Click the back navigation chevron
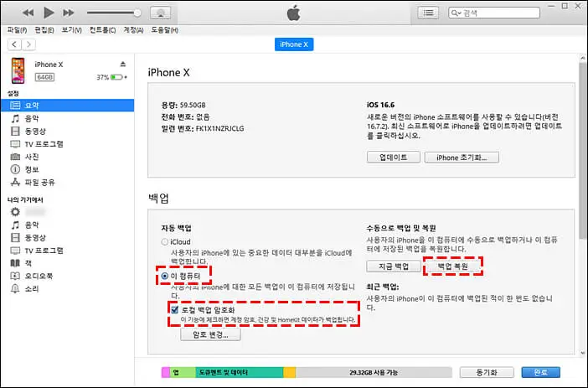 [x=16, y=44]
